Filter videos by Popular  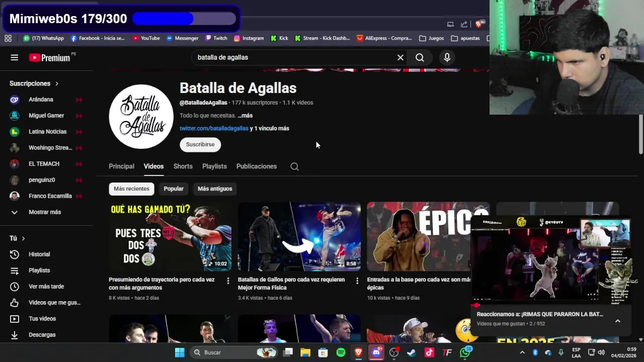point(174,189)
